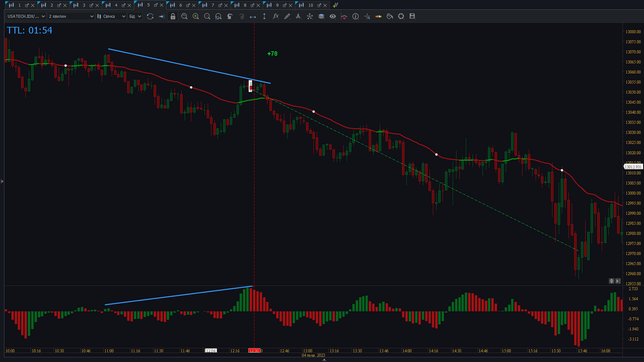Open the chart info icon
The image size is (644, 362).
pyautogui.click(x=355, y=16)
